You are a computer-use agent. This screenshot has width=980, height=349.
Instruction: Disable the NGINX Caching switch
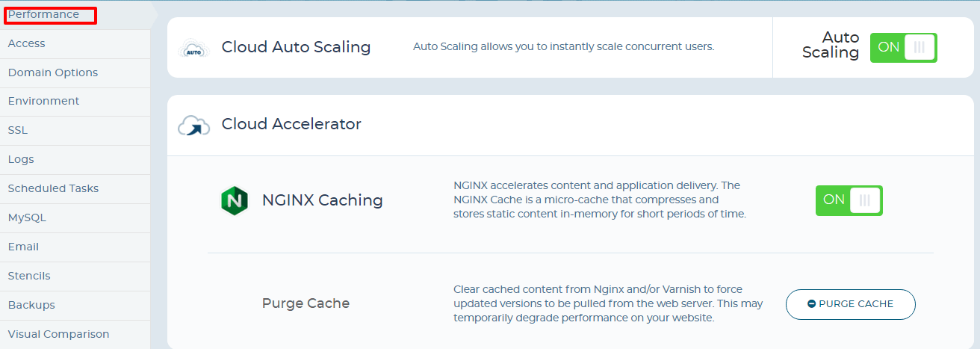click(849, 200)
